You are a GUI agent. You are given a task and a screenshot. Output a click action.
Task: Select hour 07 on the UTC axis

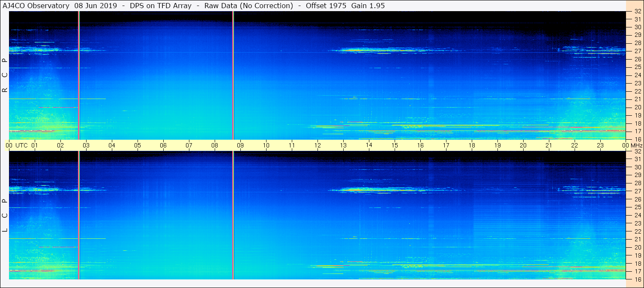(x=189, y=145)
